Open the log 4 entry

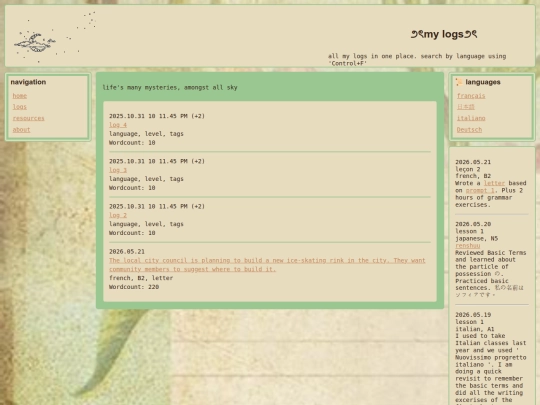tap(118, 125)
